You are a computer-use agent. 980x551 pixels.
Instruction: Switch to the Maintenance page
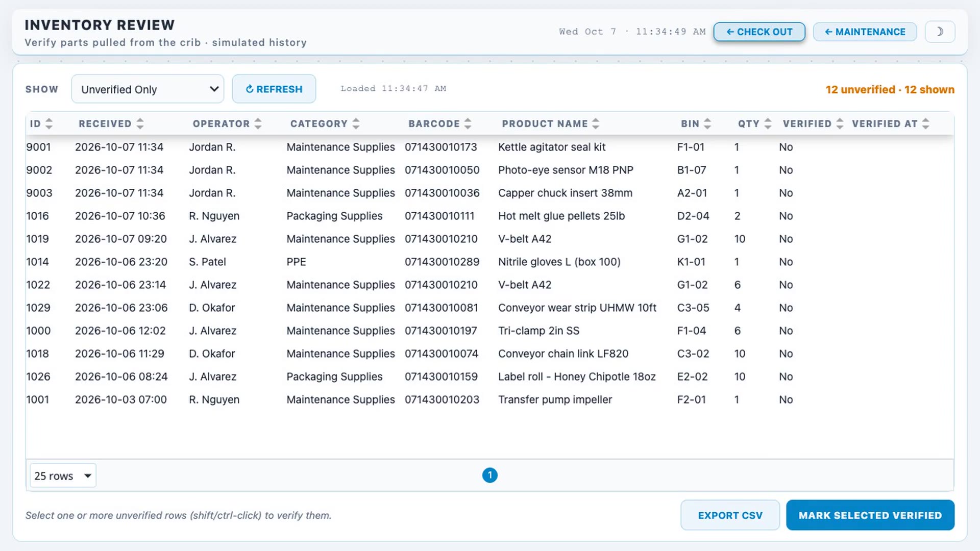click(865, 32)
